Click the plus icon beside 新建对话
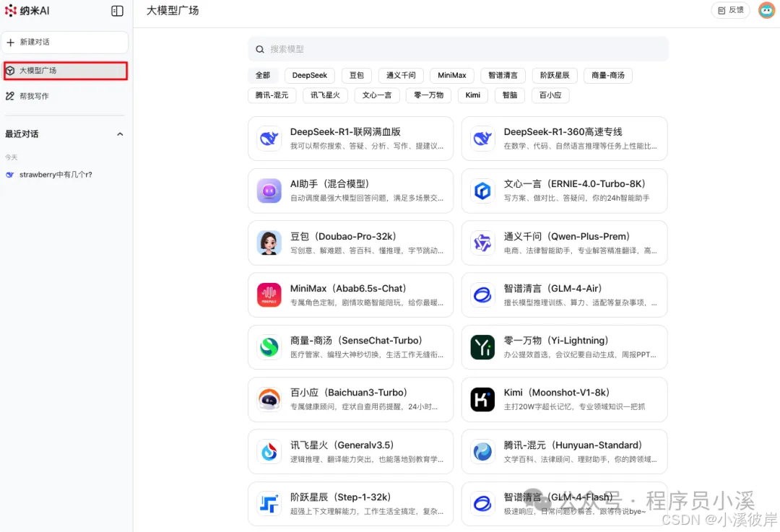This screenshot has width=780, height=532. 10,43
